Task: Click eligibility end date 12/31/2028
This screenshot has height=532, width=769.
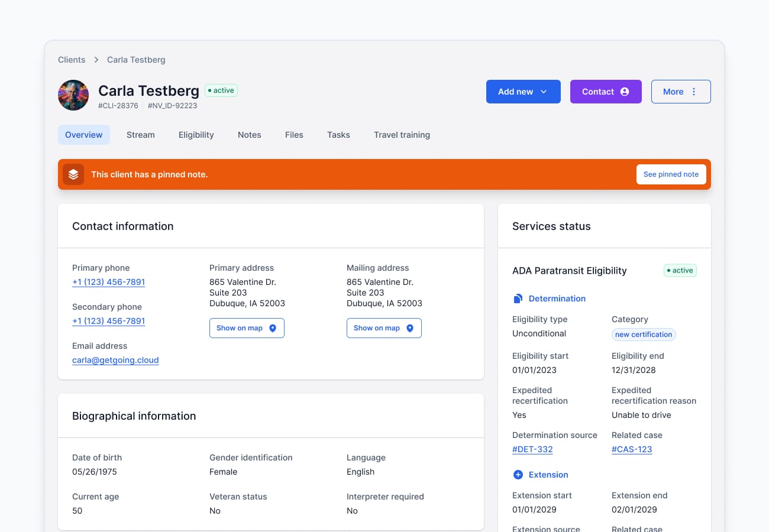Action: (634, 370)
